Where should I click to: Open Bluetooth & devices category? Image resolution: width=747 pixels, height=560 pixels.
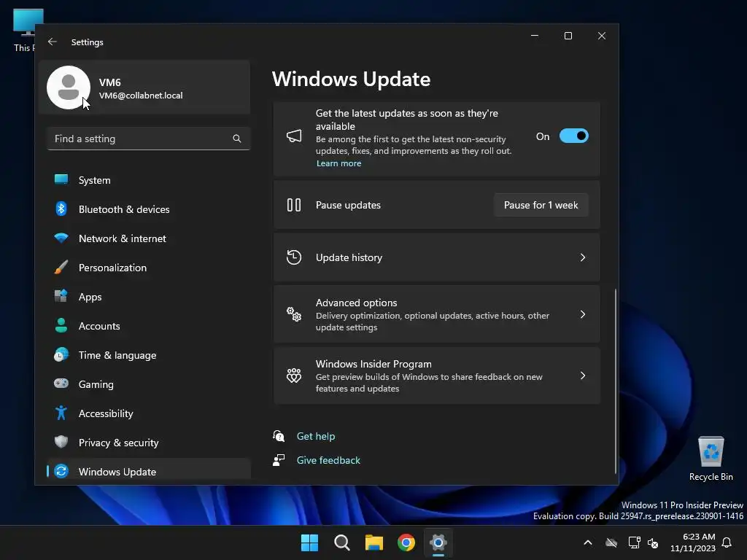(149, 209)
